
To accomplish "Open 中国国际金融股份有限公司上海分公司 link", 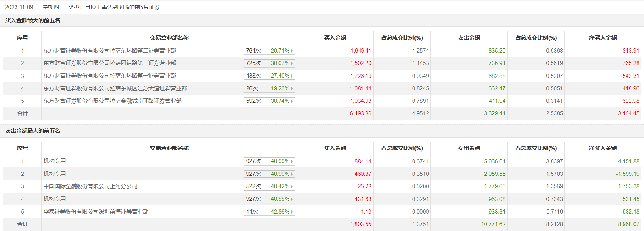I will (90, 186).
